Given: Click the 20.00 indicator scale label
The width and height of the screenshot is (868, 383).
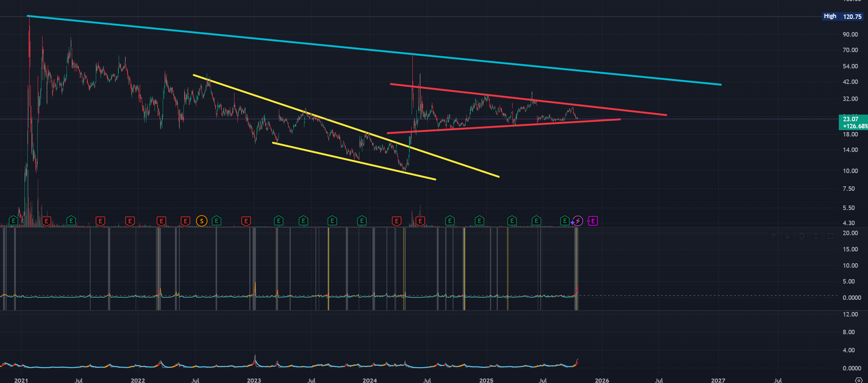Looking at the screenshot, I should point(850,233).
